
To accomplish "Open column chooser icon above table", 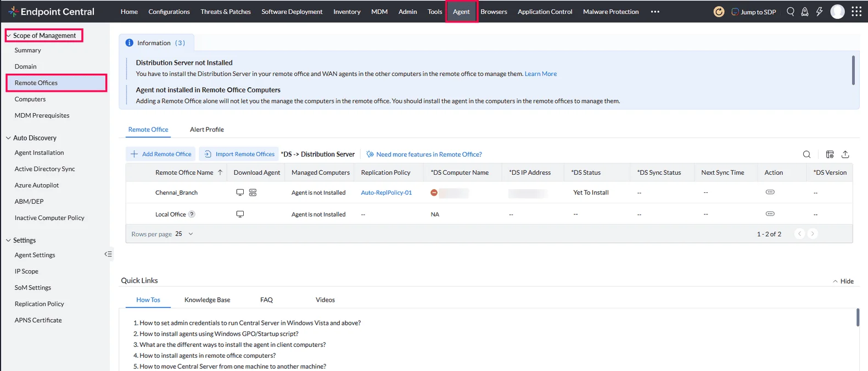I will coord(830,154).
